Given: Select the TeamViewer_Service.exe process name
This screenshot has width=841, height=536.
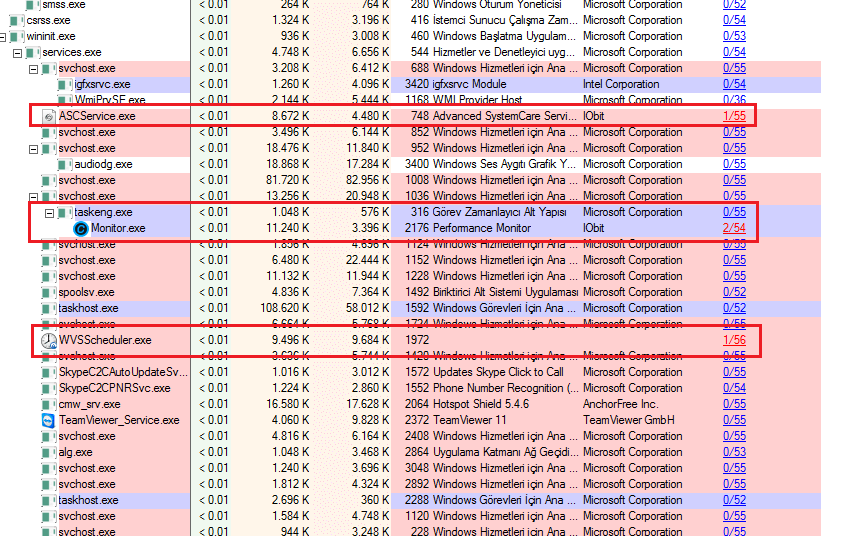Looking at the screenshot, I should (x=119, y=420).
